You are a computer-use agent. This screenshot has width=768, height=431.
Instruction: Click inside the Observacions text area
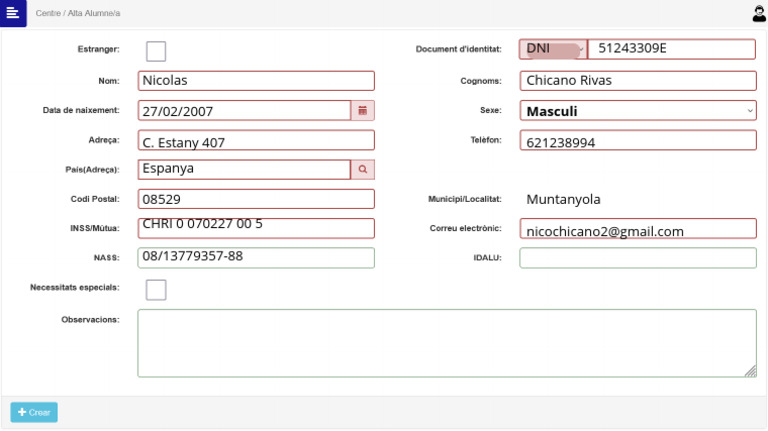(x=446, y=343)
